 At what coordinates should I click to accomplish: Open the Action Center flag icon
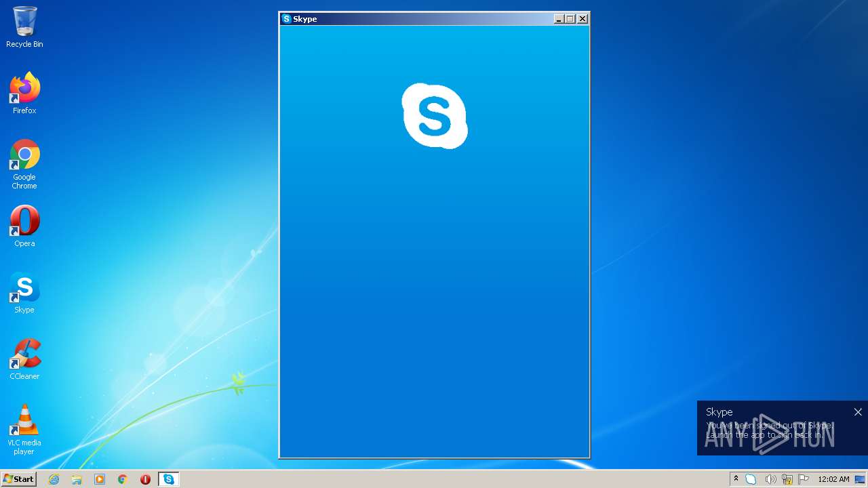[x=804, y=479]
